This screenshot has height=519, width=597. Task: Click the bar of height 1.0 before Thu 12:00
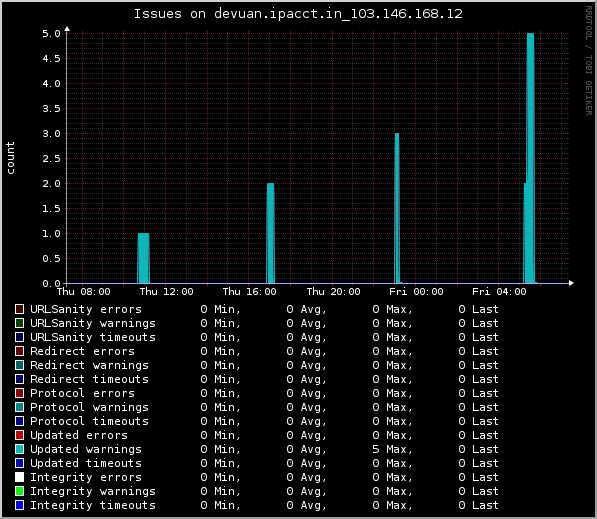click(143, 258)
